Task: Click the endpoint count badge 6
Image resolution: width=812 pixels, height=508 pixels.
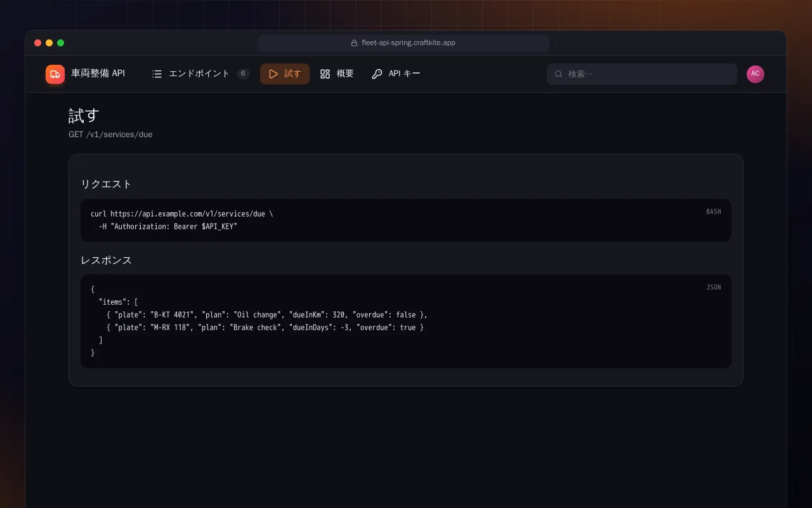Action: (243, 74)
